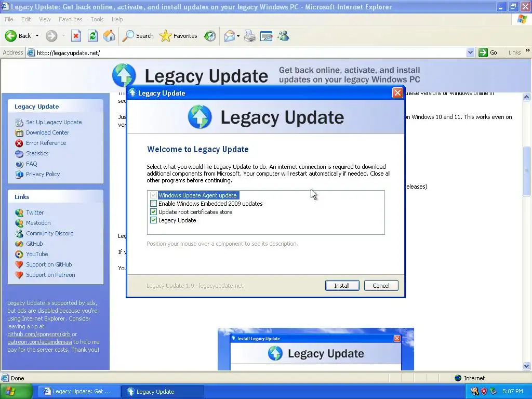
Task: Click the Mail envelope icon
Action: pyautogui.click(x=229, y=36)
